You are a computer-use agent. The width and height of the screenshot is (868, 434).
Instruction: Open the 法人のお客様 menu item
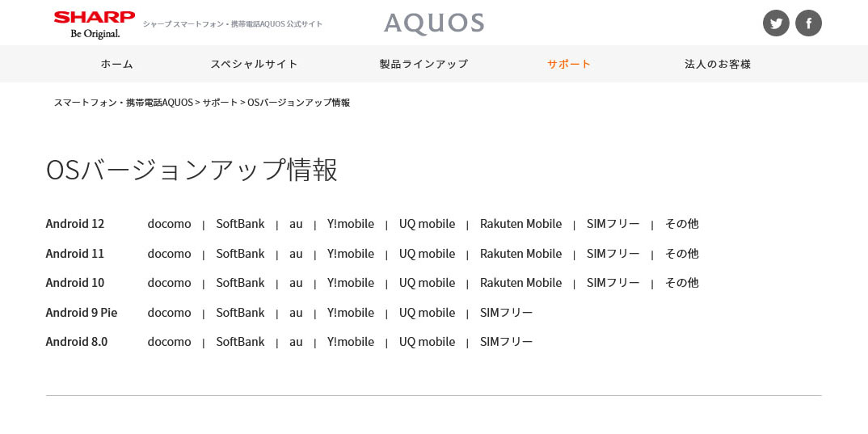(718, 64)
